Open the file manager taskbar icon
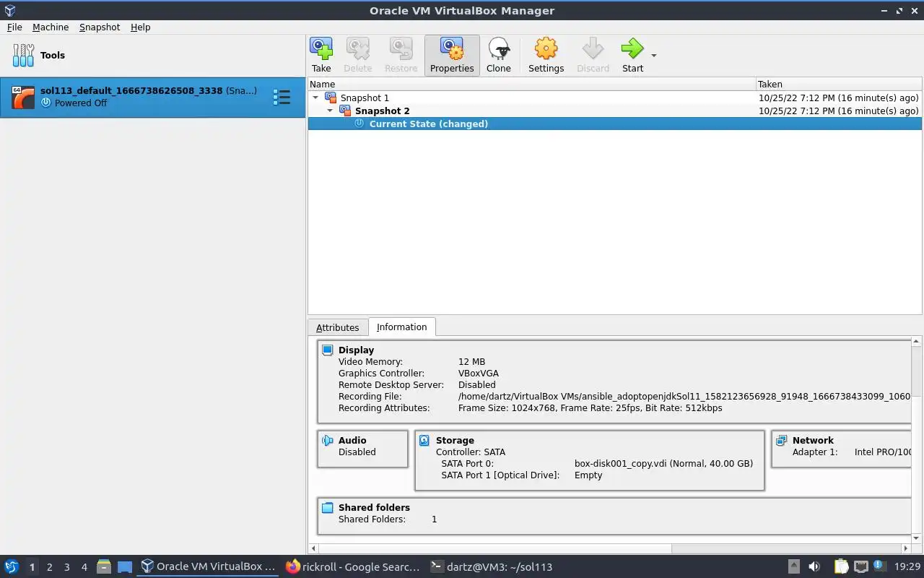 click(x=104, y=566)
